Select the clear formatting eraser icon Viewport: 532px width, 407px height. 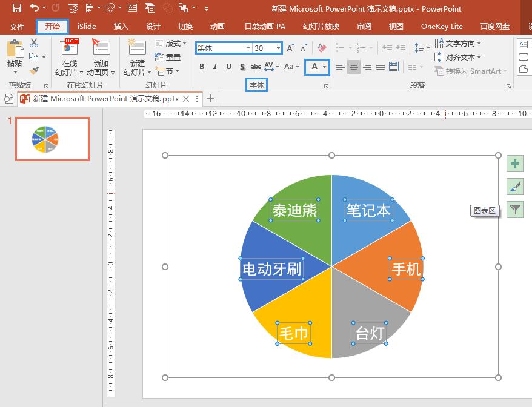(321, 47)
